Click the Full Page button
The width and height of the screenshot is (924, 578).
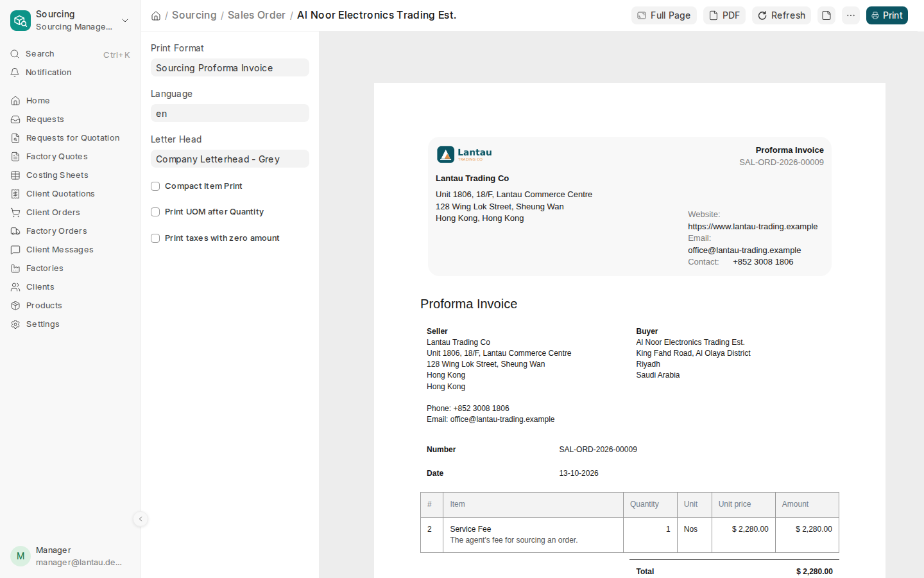click(x=664, y=15)
